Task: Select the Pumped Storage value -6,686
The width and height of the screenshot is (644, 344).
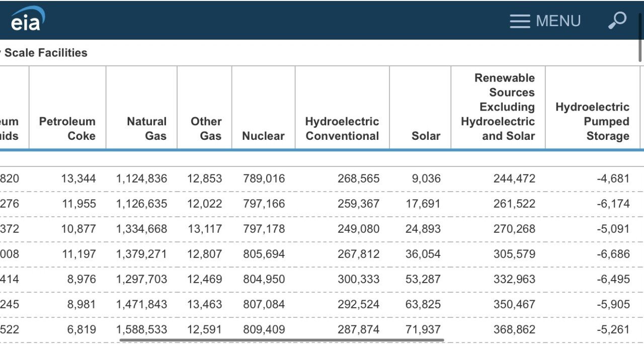Action: [613, 254]
